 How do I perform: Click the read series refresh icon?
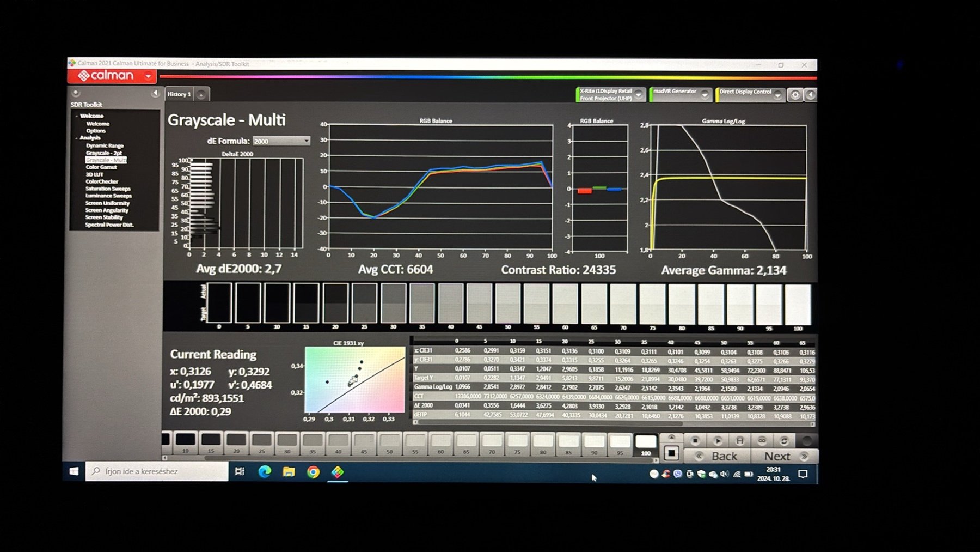coord(784,440)
